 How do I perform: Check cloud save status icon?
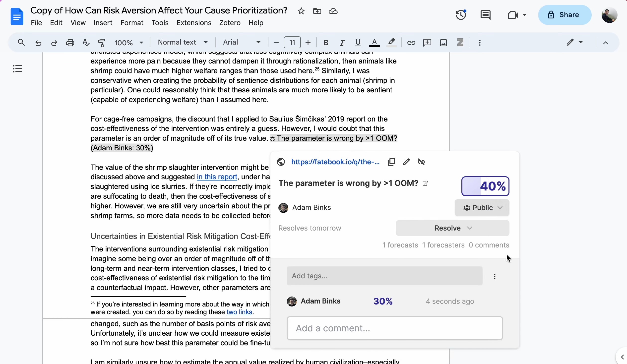pos(333,11)
